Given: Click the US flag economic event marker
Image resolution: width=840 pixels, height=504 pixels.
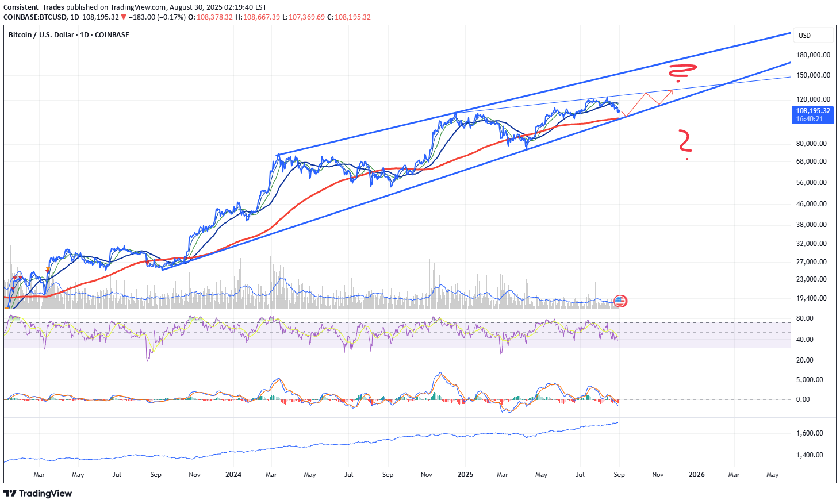Looking at the screenshot, I should tap(620, 301).
